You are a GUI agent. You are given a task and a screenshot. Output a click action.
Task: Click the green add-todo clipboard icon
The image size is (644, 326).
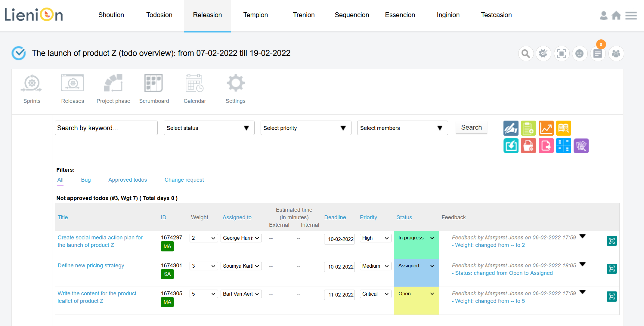pos(528,128)
